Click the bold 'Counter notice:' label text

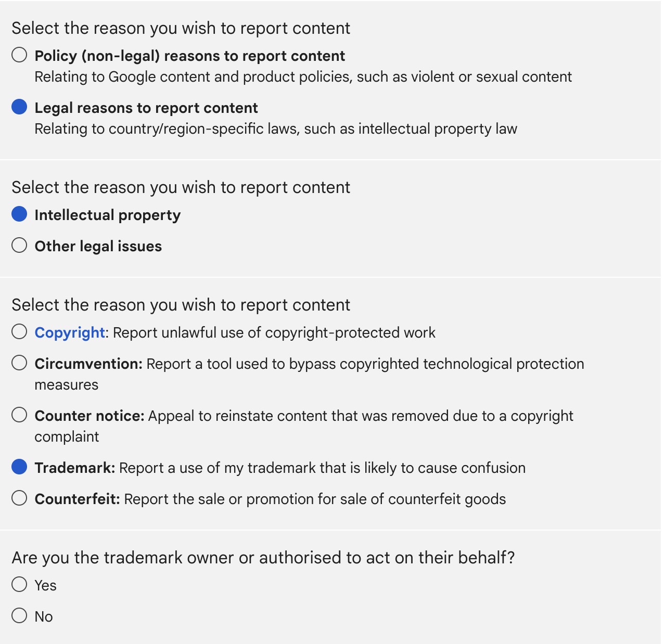click(x=89, y=416)
